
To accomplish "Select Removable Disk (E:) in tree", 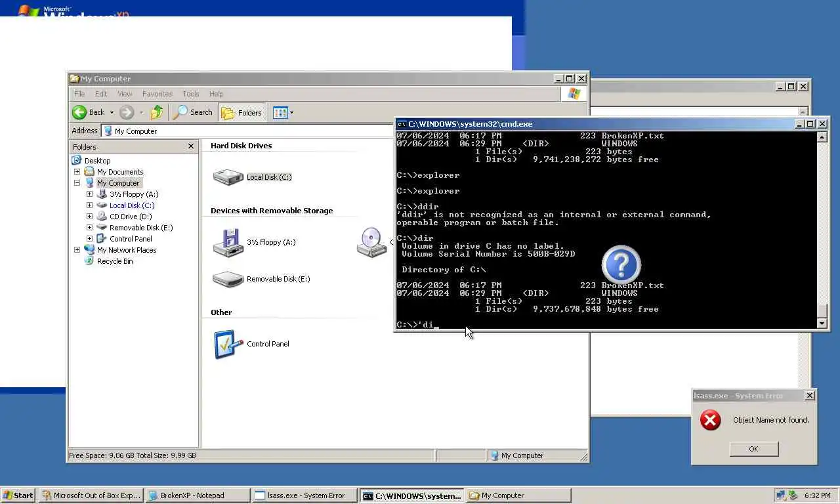I will 141,228.
